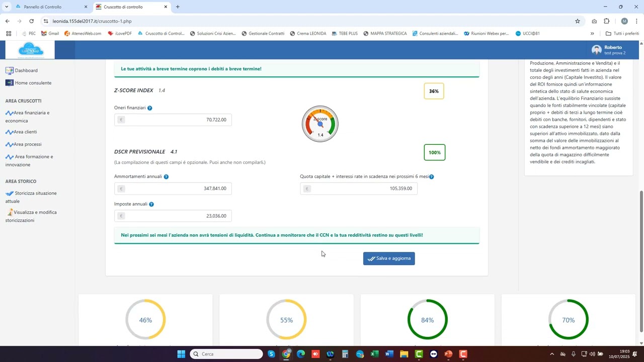Open browser extensions puzzle icon

607,21
